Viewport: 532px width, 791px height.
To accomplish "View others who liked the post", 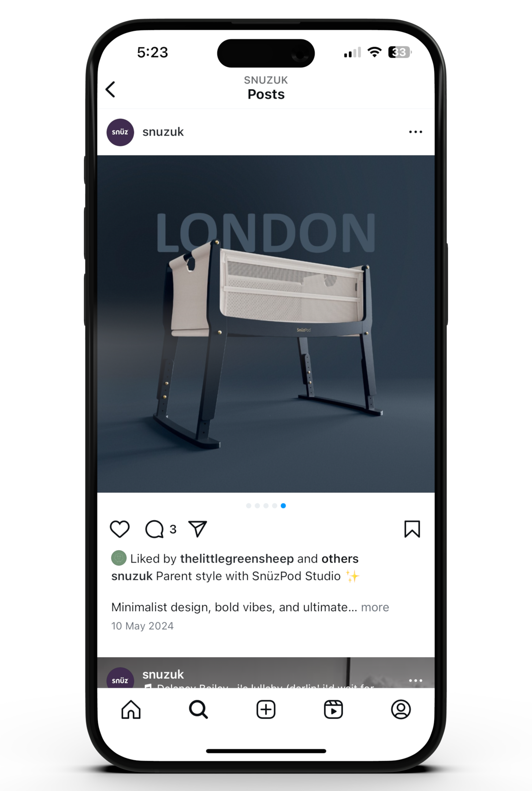I will (340, 559).
